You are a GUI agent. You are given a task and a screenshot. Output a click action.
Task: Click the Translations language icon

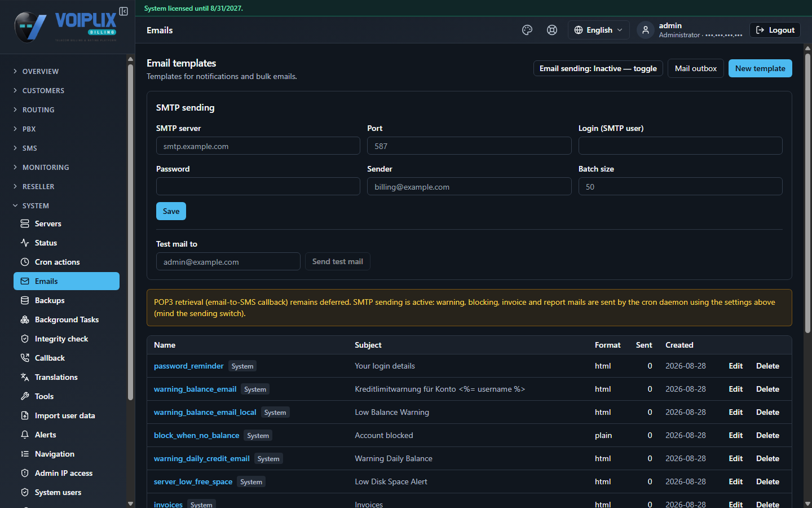tap(25, 377)
